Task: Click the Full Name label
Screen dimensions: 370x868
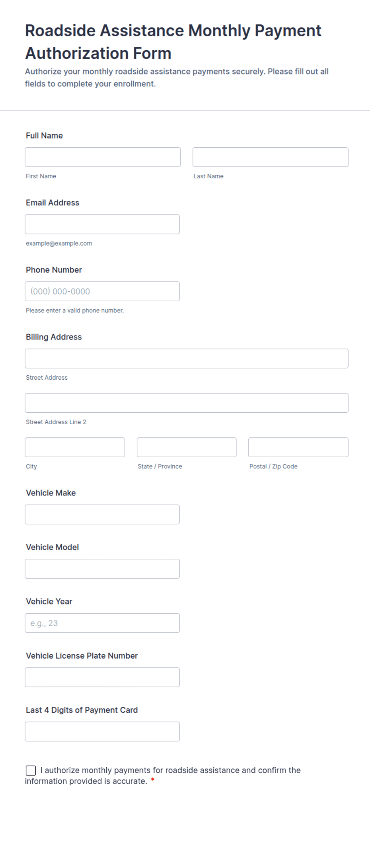Action: coord(44,136)
